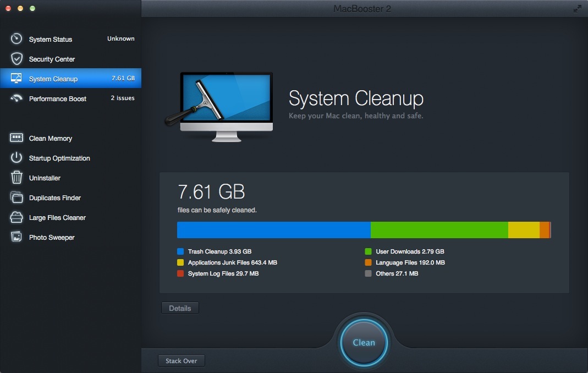The height and width of the screenshot is (373, 588).
Task: Open Security Center shield icon
Action: click(17, 59)
